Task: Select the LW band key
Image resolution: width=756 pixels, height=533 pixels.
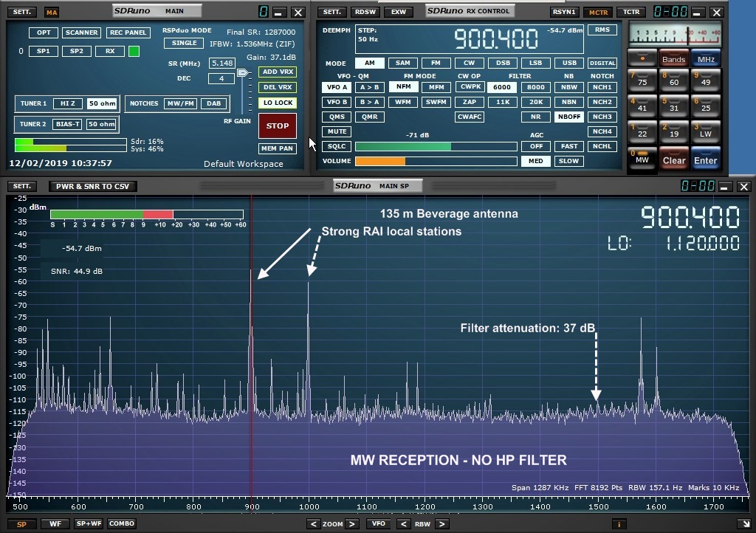Action: pyautogui.click(x=705, y=133)
